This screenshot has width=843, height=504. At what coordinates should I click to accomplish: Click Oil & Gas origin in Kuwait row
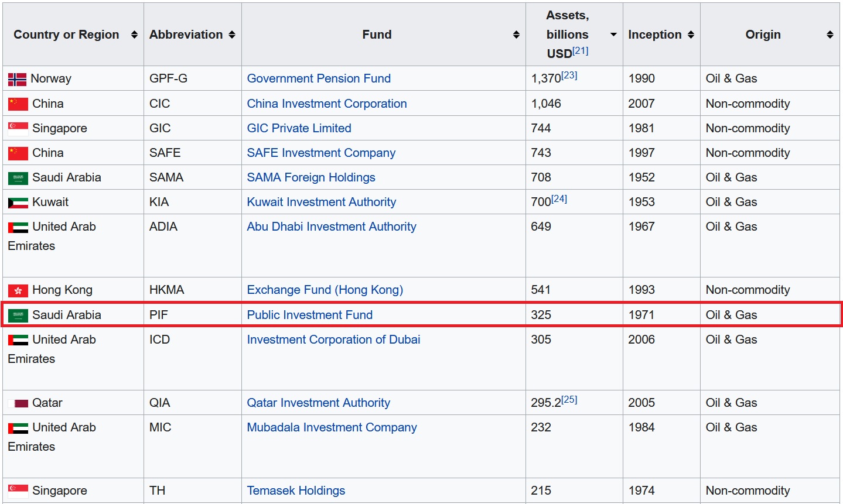pos(731,202)
